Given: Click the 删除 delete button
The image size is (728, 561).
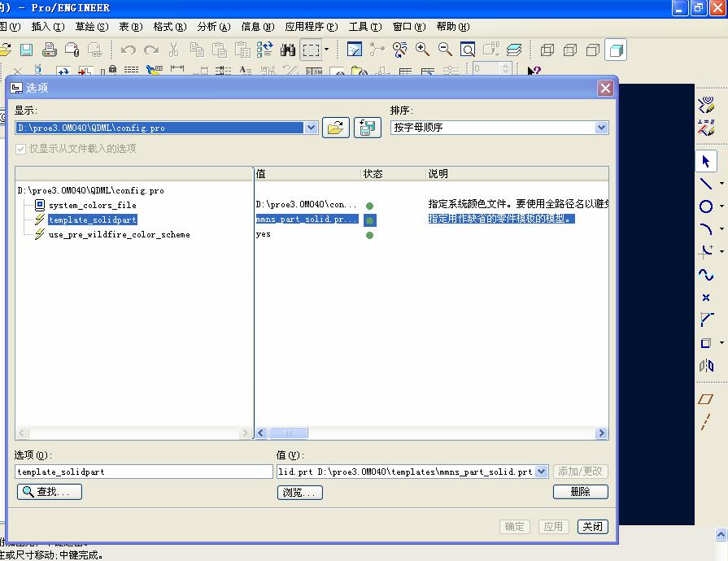Looking at the screenshot, I should pos(580,492).
